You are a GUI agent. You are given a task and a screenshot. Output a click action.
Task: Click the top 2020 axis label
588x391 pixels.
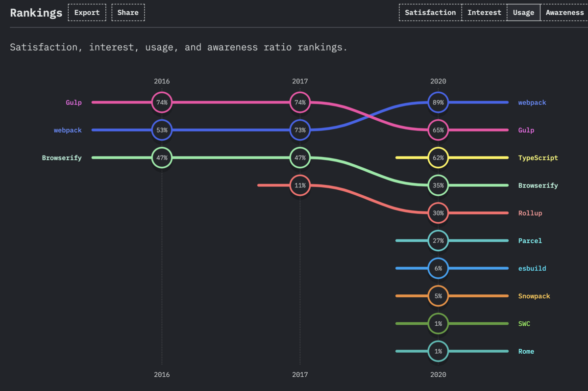click(x=438, y=81)
